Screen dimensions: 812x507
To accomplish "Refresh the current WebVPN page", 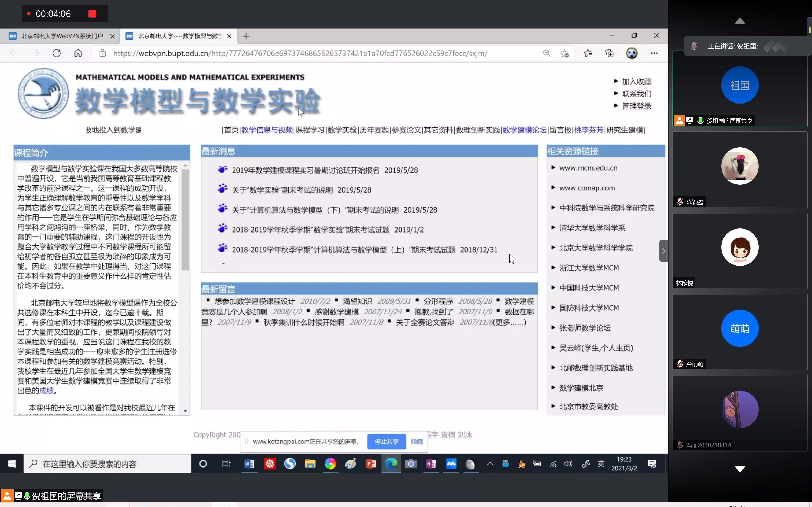I will (x=56, y=53).
